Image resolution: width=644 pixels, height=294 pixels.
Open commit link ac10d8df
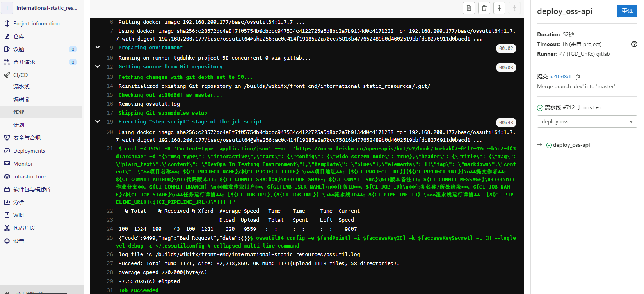(560, 77)
